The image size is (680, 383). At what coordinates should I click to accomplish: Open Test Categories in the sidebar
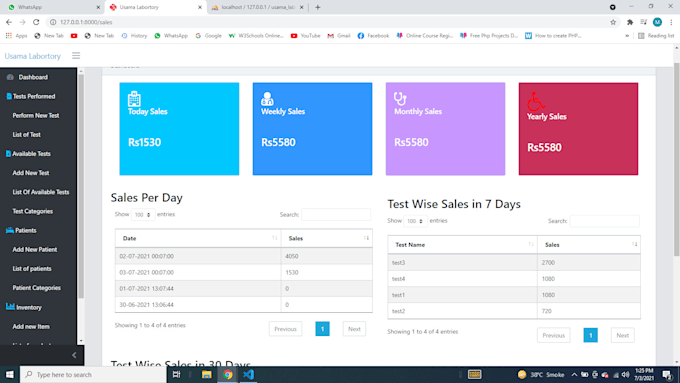(x=33, y=211)
